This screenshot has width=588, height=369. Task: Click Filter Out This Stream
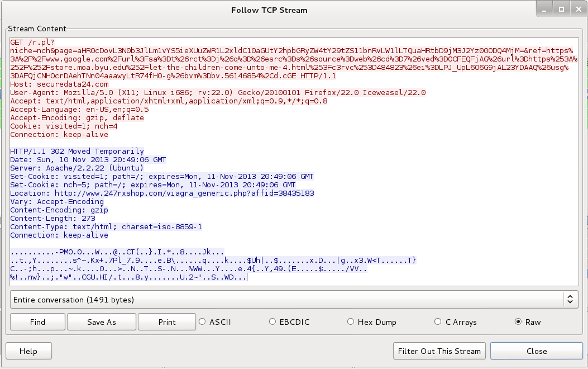click(x=439, y=351)
